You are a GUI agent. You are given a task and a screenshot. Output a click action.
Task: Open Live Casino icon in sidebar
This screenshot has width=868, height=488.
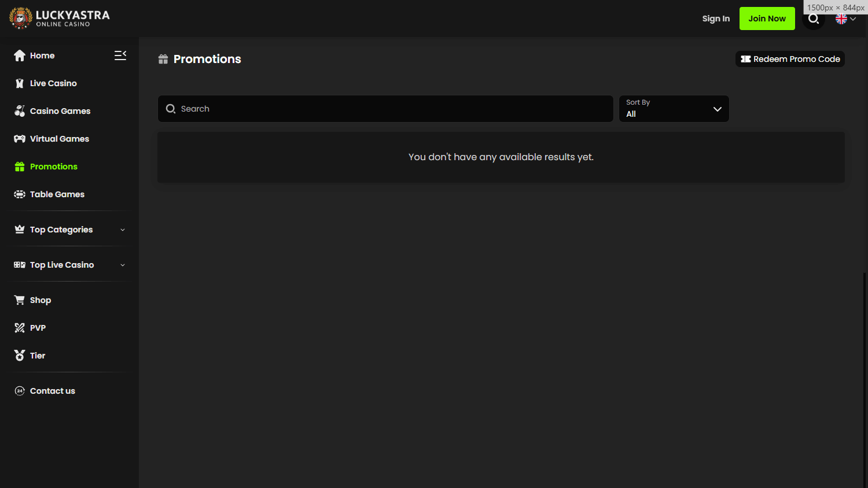click(x=20, y=83)
